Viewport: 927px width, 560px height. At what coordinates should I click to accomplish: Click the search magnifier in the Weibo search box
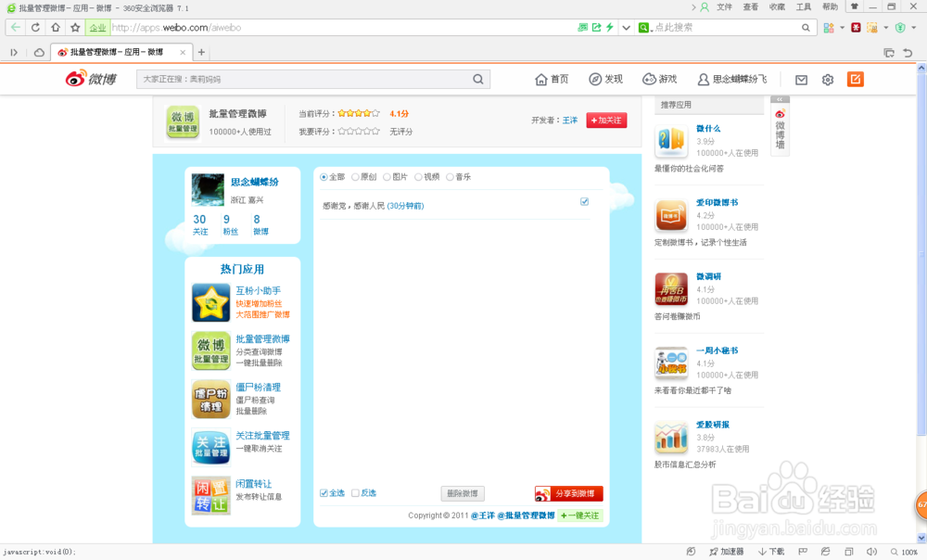point(478,79)
